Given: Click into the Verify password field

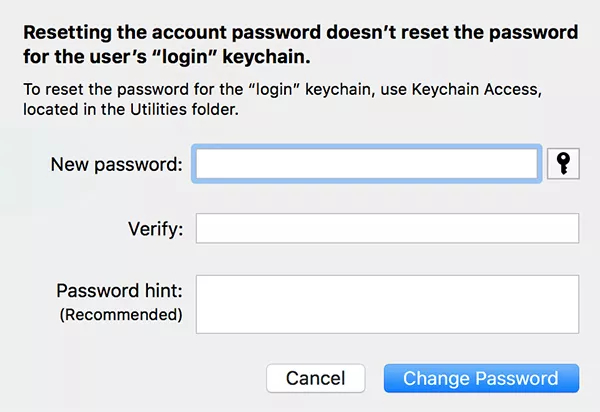Looking at the screenshot, I should (387, 229).
